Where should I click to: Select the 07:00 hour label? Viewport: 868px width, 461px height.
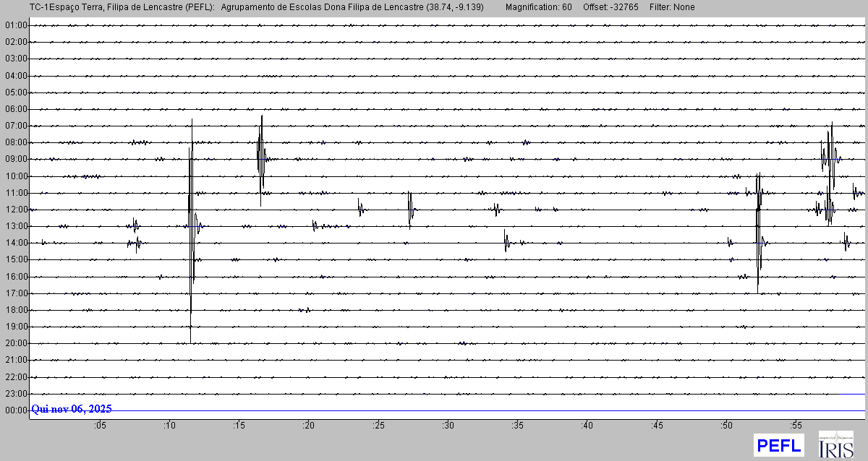coord(16,126)
